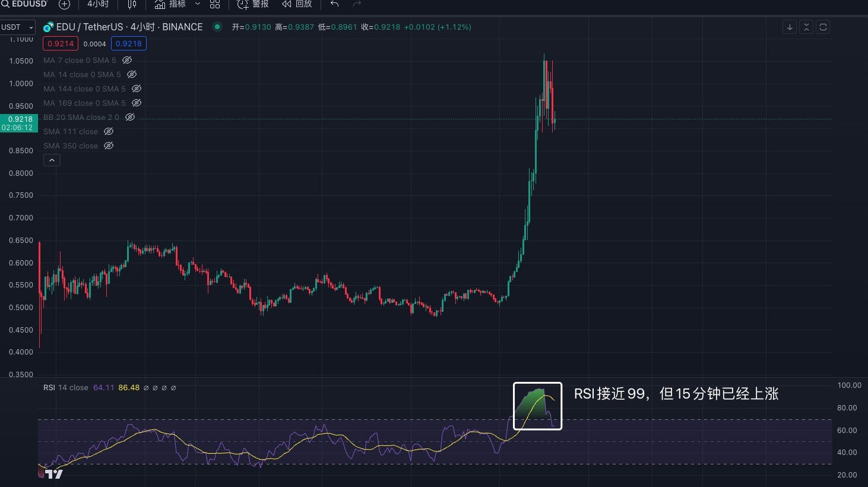
Task: Show the SMA 350 close indicator
Action: tap(109, 146)
